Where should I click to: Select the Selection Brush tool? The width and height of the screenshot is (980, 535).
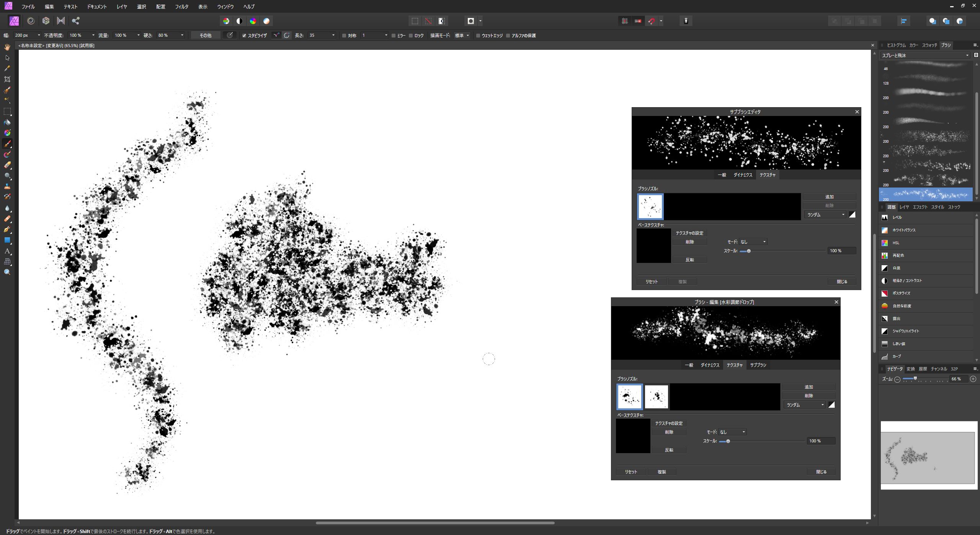click(x=7, y=90)
